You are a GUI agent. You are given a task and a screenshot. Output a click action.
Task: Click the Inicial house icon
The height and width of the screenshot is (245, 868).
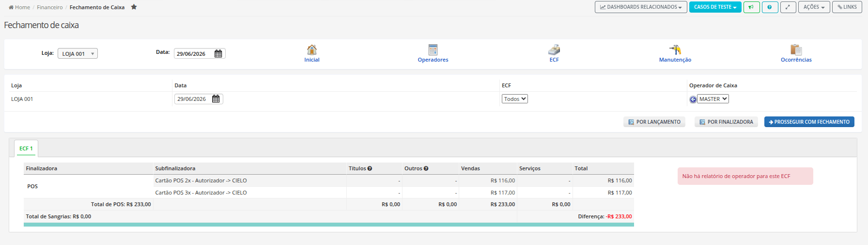312,49
